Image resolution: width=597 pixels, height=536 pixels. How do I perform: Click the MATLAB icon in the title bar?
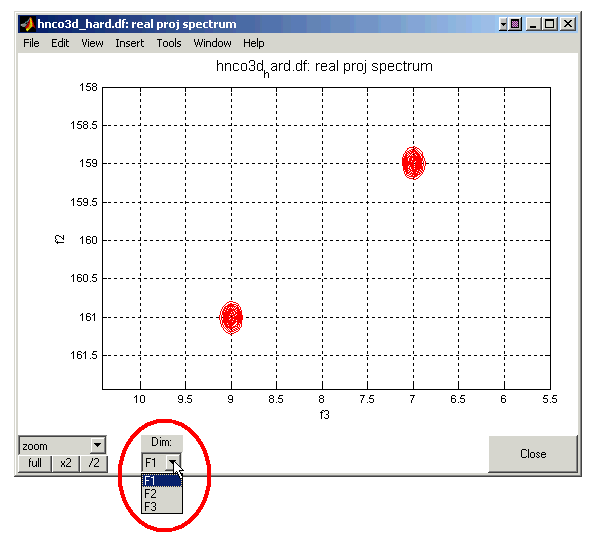pyautogui.click(x=27, y=24)
